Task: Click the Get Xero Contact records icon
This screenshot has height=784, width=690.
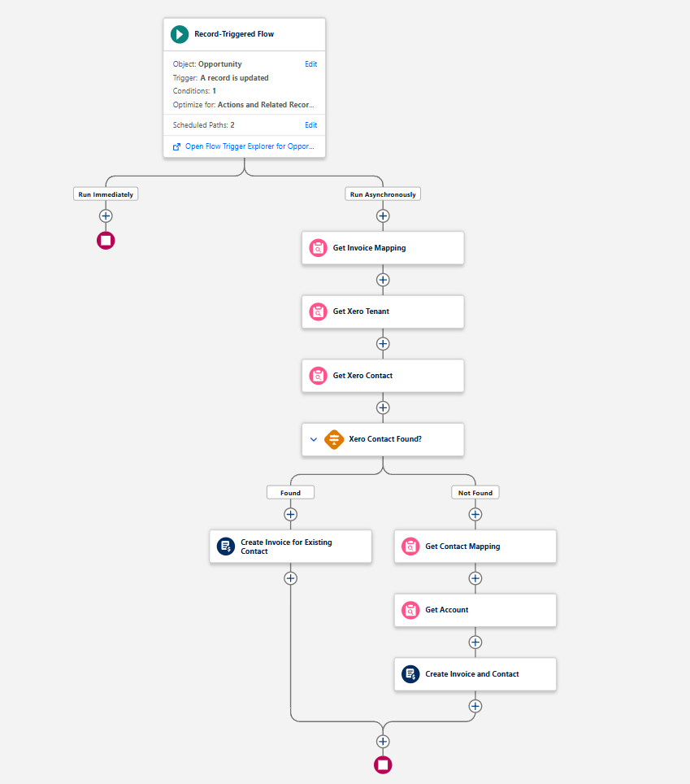Action: tap(319, 376)
